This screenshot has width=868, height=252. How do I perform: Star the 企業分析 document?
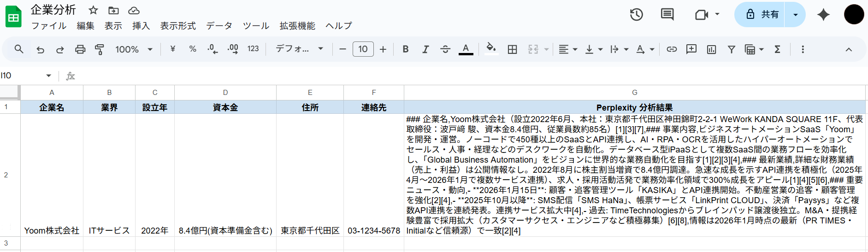click(x=93, y=10)
